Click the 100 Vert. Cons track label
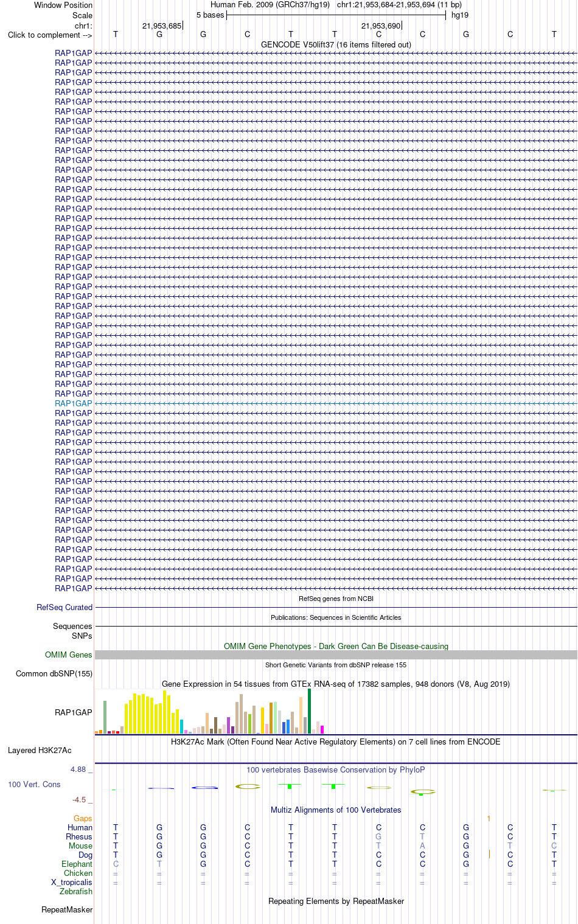Image resolution: width=578 pixels, height=924 pixels. coord(34,784)
